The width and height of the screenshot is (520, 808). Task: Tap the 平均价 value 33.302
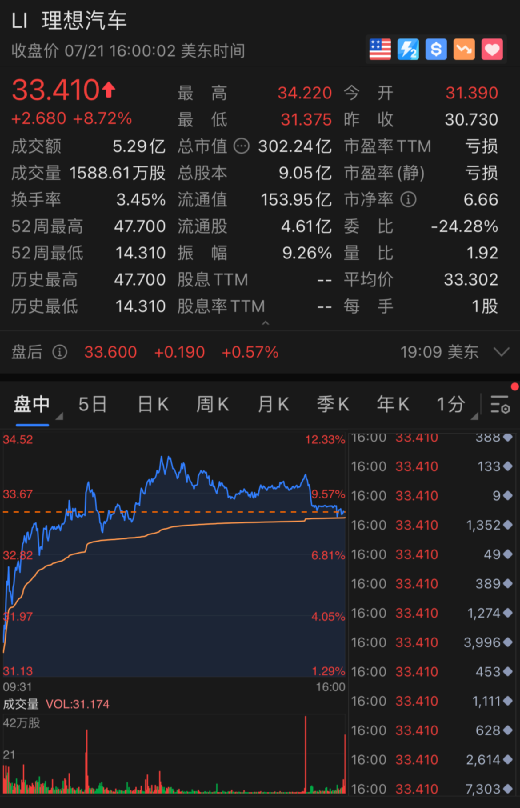[x=471, y=280]
